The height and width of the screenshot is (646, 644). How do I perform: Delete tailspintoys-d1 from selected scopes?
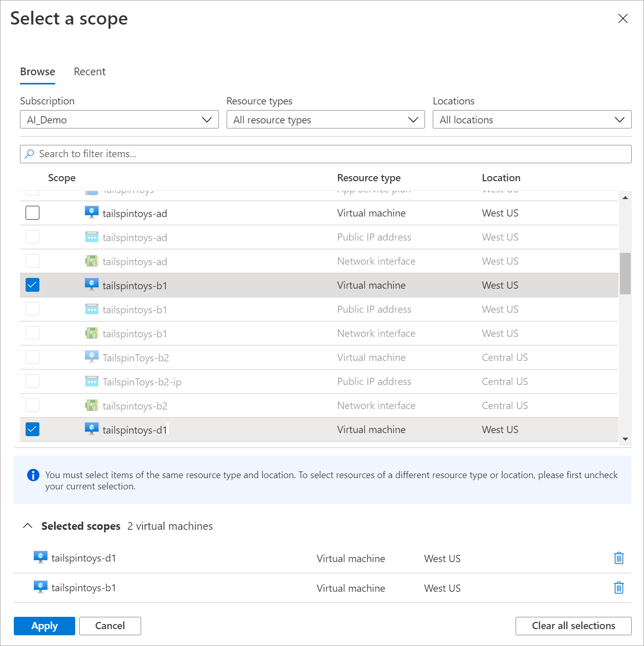pos(618,558)
